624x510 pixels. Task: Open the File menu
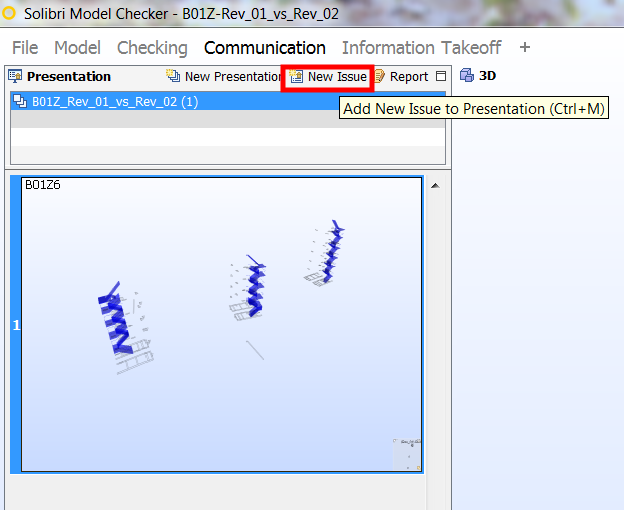click(25, 48)
